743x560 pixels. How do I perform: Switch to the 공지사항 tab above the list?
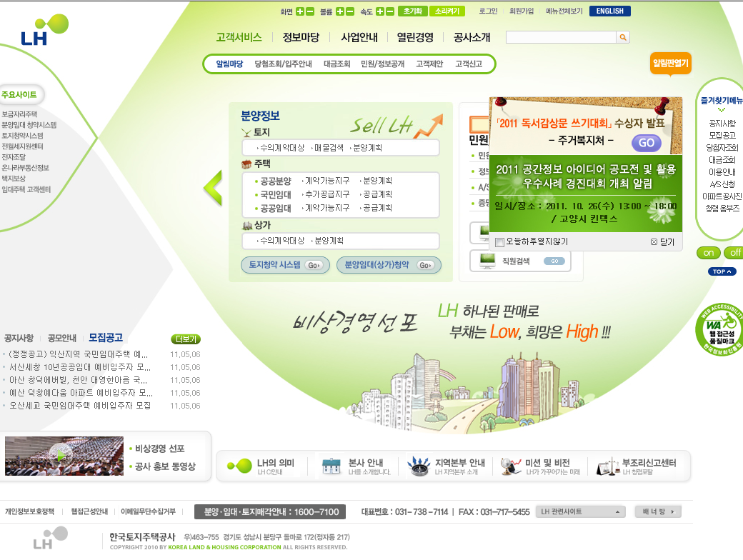point(19,339)
